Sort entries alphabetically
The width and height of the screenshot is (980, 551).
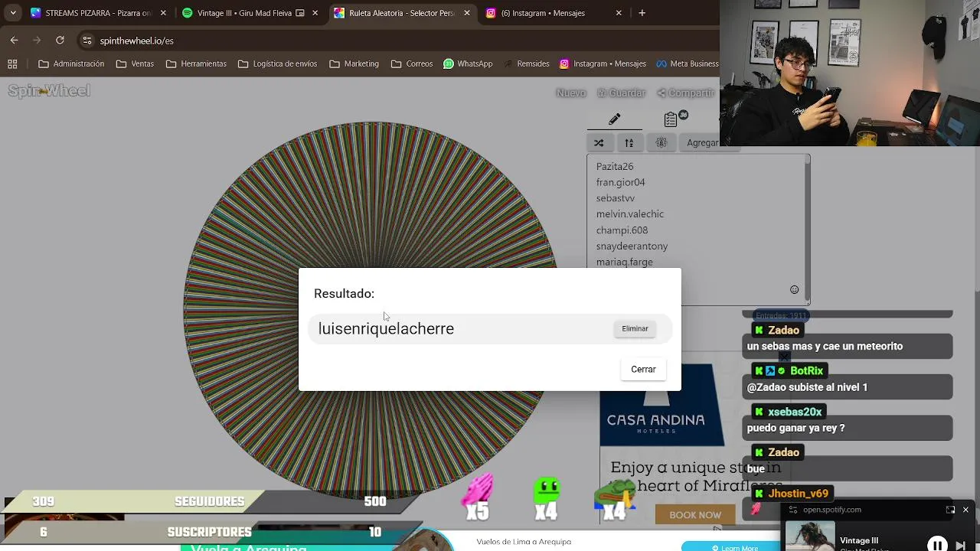[629, 142]
